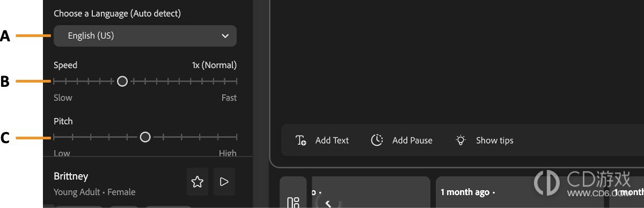The image size is (644, 208).
Task: Click the Fast end of Speed slider
Action: click(229, 98)
